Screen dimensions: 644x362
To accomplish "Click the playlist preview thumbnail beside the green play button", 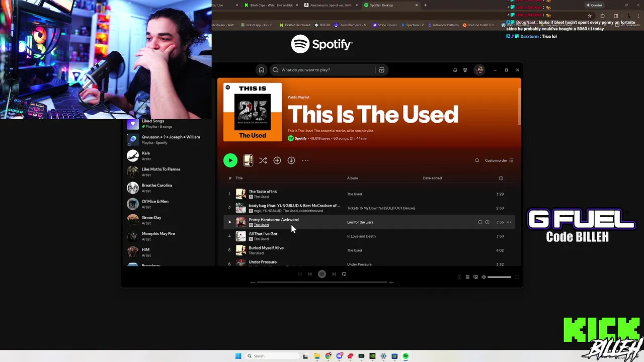I will click(x=248, y=160).
